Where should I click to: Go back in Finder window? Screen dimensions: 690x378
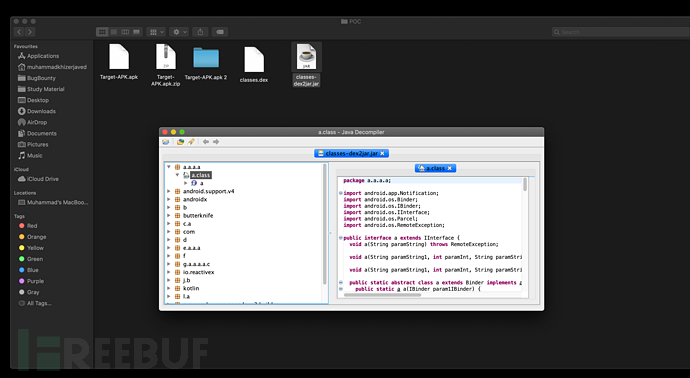click(19, 32)
